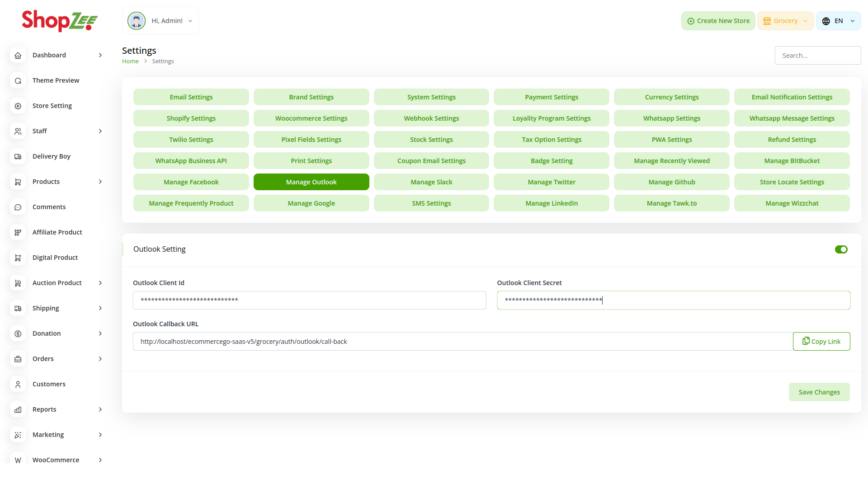Click the Save Changes button
The width and height of the screenshot is (868, 488).
pyautogui.click(x=819, y=392)
